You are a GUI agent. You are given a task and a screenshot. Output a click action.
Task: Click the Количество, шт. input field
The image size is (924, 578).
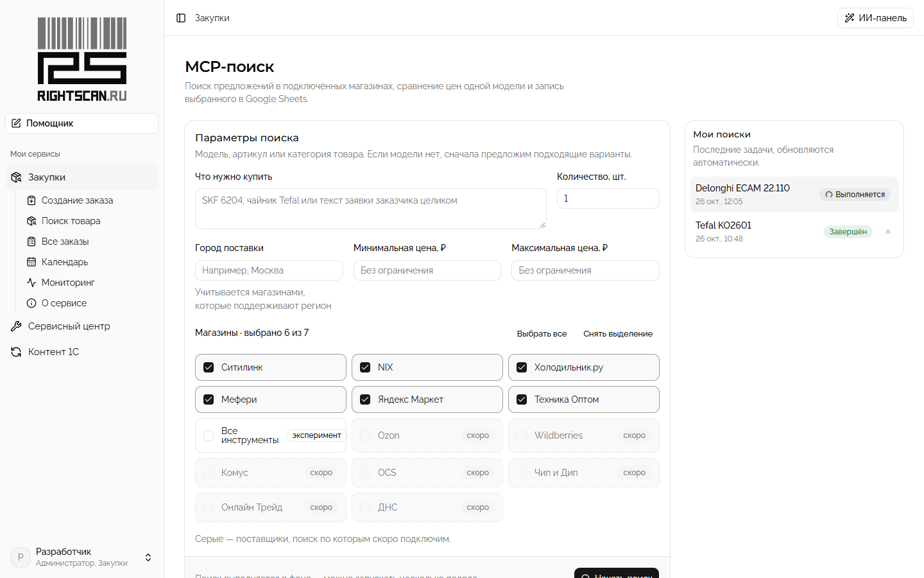click(608, 198)
